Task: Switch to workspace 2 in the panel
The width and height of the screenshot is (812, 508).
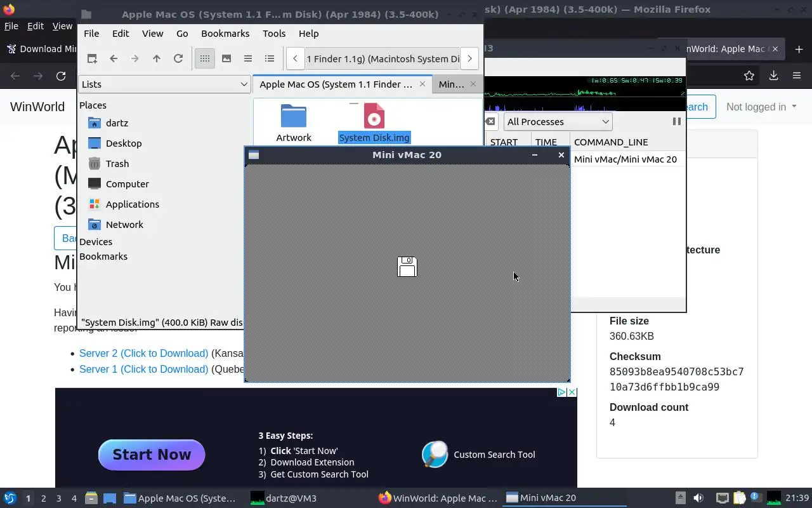Action: [x=44, y=498]
